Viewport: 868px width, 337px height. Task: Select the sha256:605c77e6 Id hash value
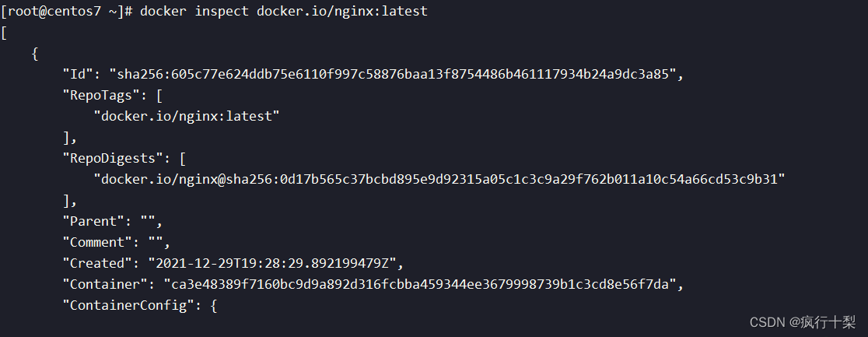pos(393,74)
